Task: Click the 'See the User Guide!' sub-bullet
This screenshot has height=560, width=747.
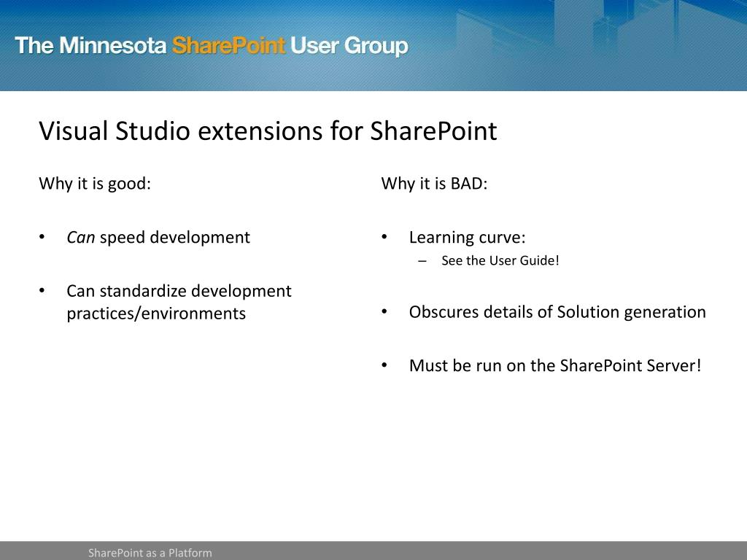Action: tap(500, 260)
